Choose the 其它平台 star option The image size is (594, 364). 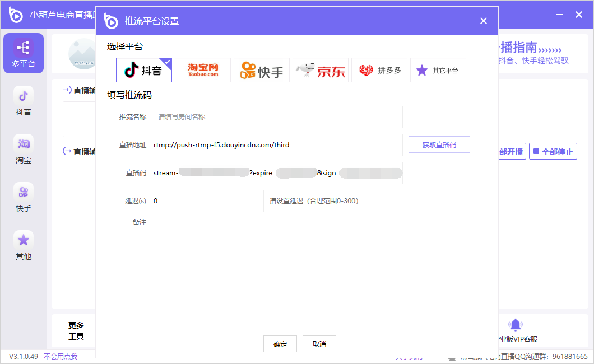coord(438,71)
